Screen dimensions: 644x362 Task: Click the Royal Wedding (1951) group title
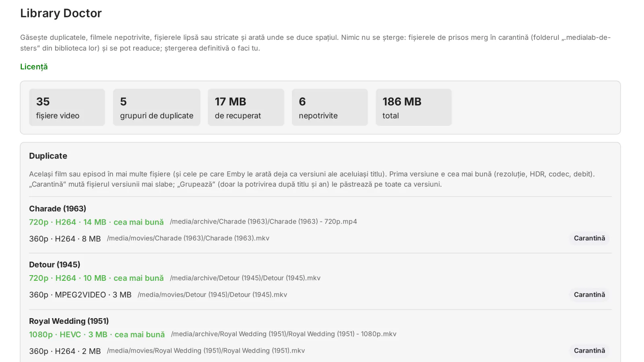tap(69, 321)
